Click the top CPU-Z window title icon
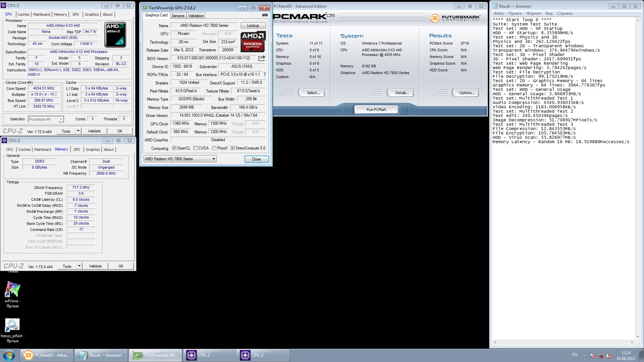644x362 pixels. [x=4, y=5]
